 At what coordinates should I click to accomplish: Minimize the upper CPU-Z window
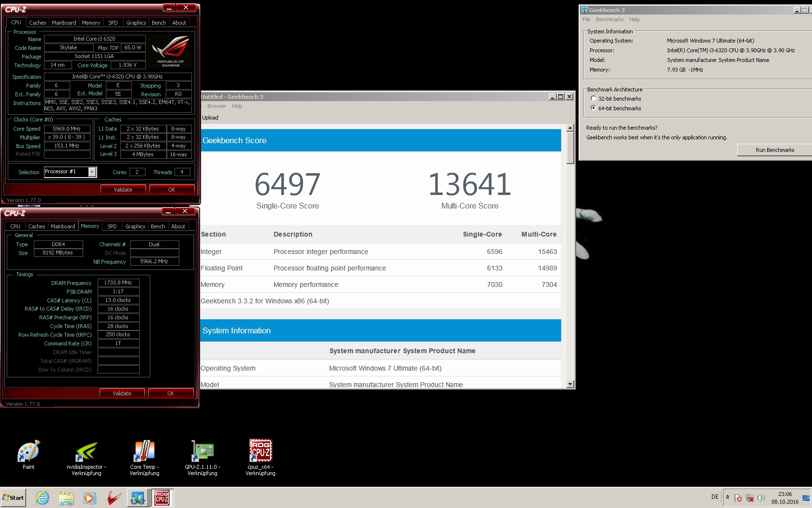tap(169, 8)
